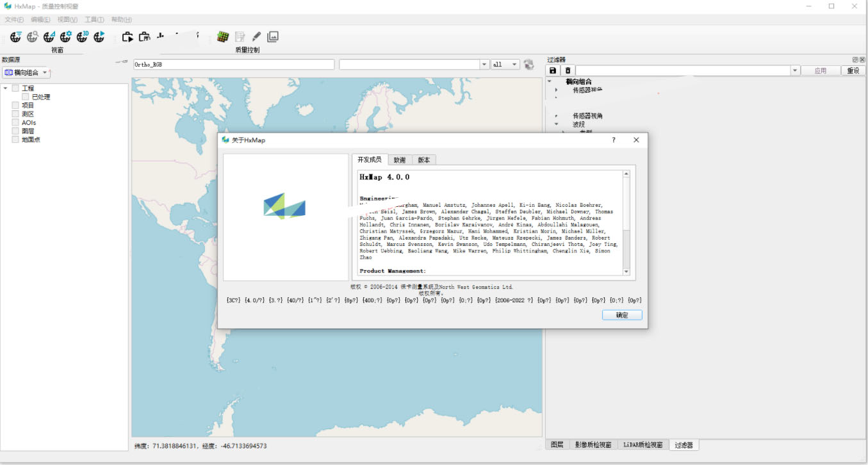The height and width of the screenshot is (465, 868).
Task: Open the 视图 menu
Action: tap(67, 20)
